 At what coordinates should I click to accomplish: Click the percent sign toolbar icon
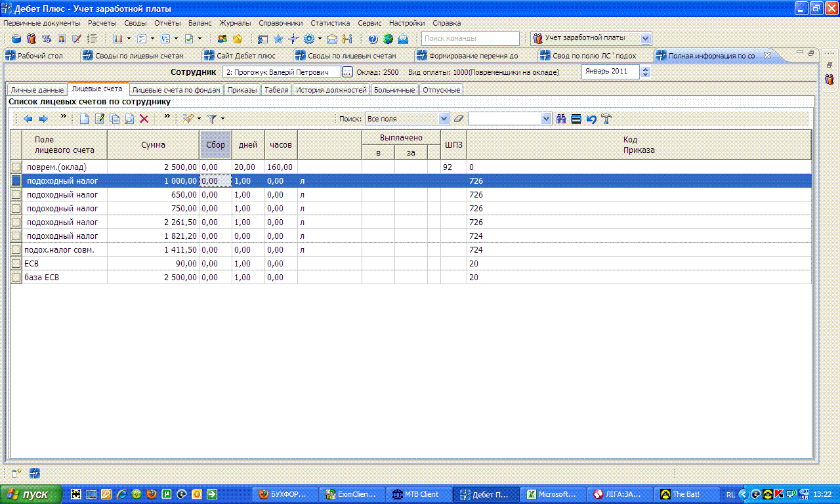[47, 39]
